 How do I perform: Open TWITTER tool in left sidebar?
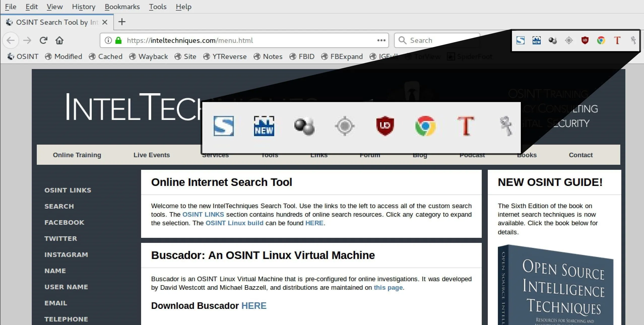pos(61,239)
